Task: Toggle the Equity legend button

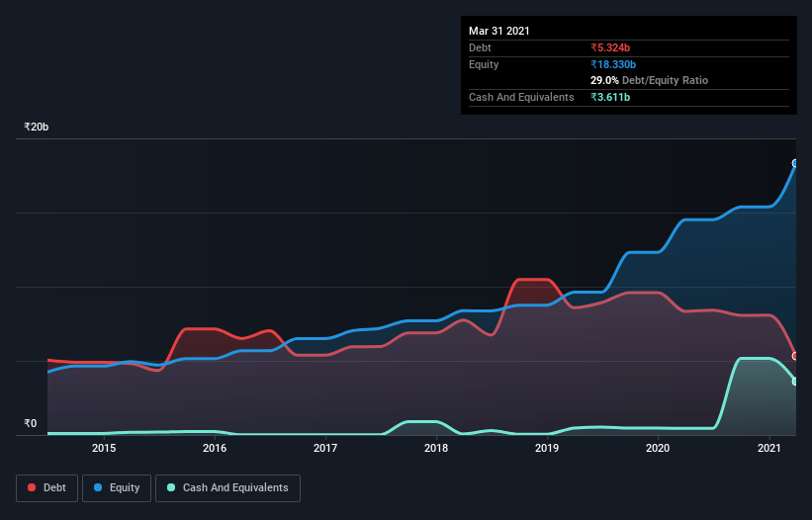Action: (117, 488)
